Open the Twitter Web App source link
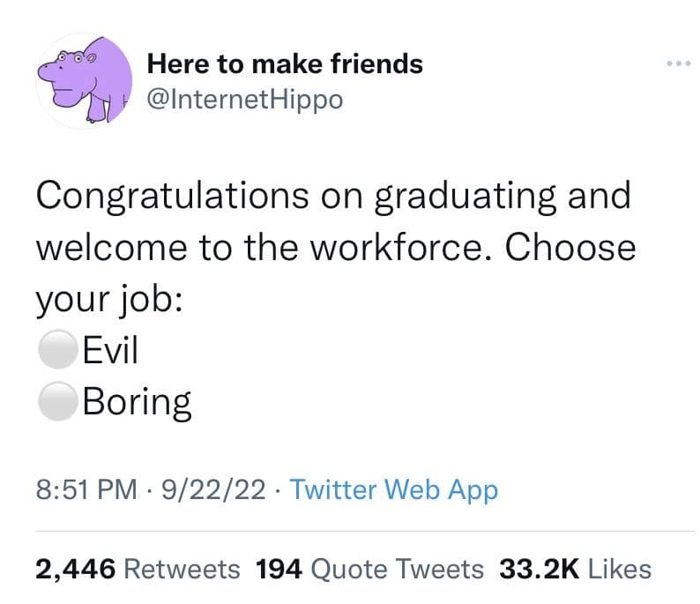The image size is (700, 604). (x=393, y=489)
